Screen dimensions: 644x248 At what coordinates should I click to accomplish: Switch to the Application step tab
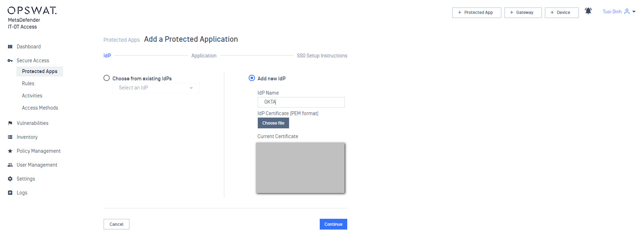click(x=204, y=56)
